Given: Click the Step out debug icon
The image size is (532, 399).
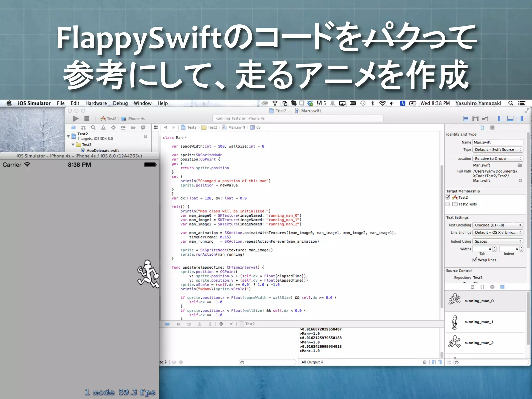Looking at the screenshot, I should [210, 324].
